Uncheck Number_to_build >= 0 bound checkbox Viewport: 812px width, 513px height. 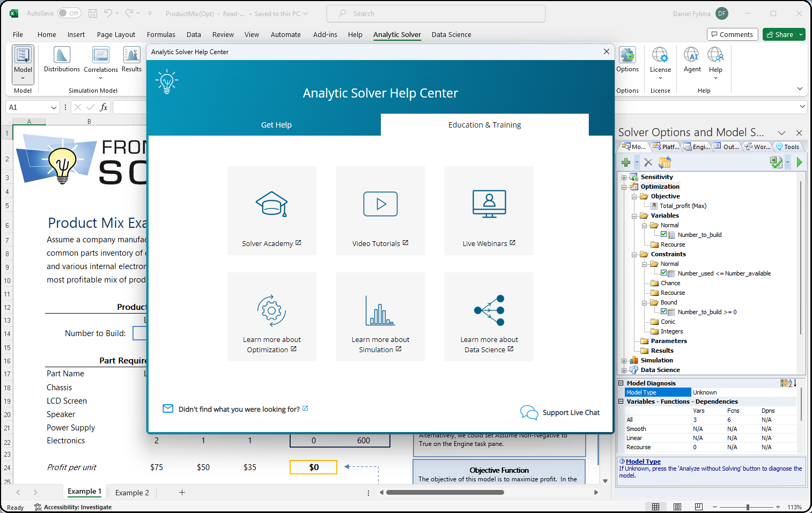(x=664, y=311)
